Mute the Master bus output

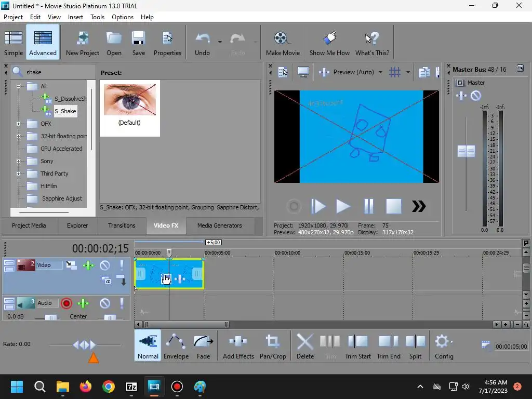[x=476, y=96]
